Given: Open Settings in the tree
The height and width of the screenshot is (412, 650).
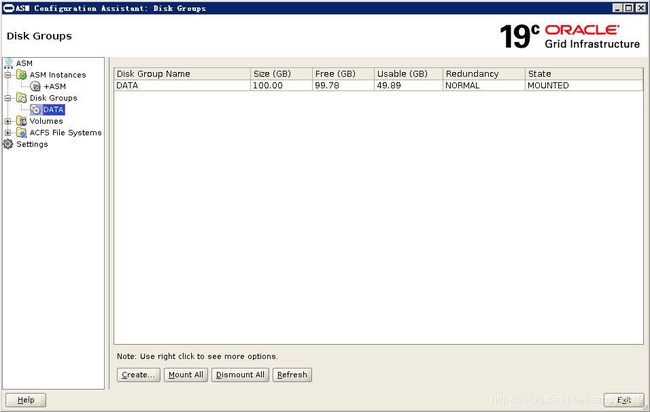Looking at the screenshot, I should coord(32,144).
